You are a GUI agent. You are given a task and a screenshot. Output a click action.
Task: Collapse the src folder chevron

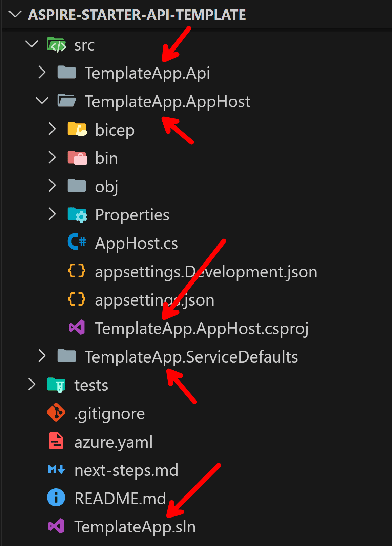tap(32, 44)
